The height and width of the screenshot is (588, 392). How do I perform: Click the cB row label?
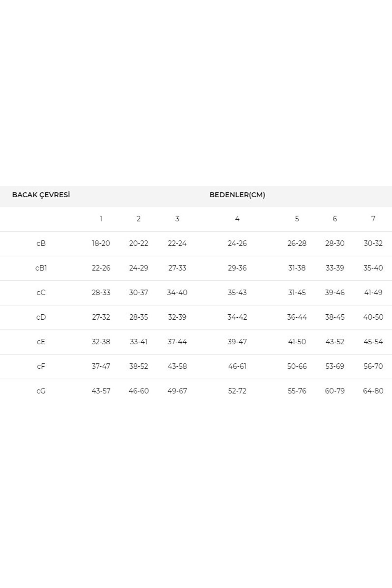click(x=41, y=243)
